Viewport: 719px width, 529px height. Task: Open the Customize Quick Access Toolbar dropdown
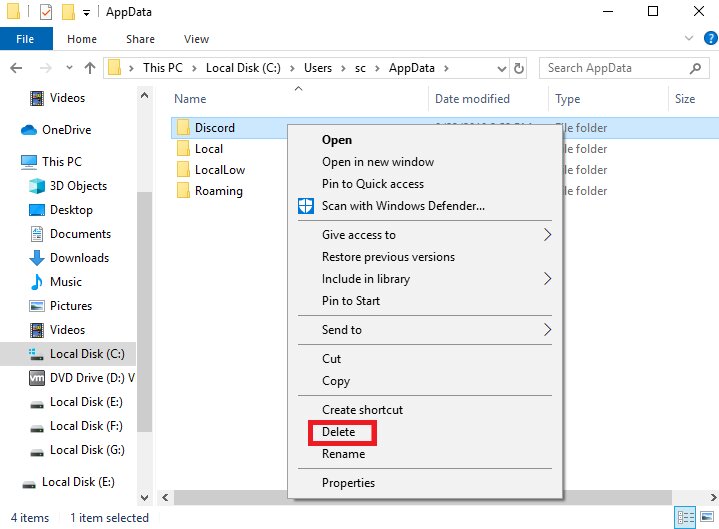click(86, 13)
